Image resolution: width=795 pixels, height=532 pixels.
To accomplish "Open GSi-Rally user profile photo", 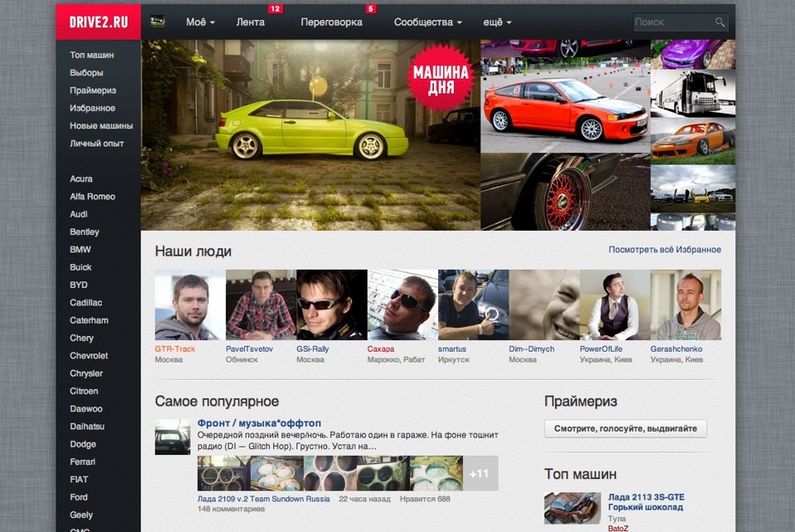I will pos(331,304).
